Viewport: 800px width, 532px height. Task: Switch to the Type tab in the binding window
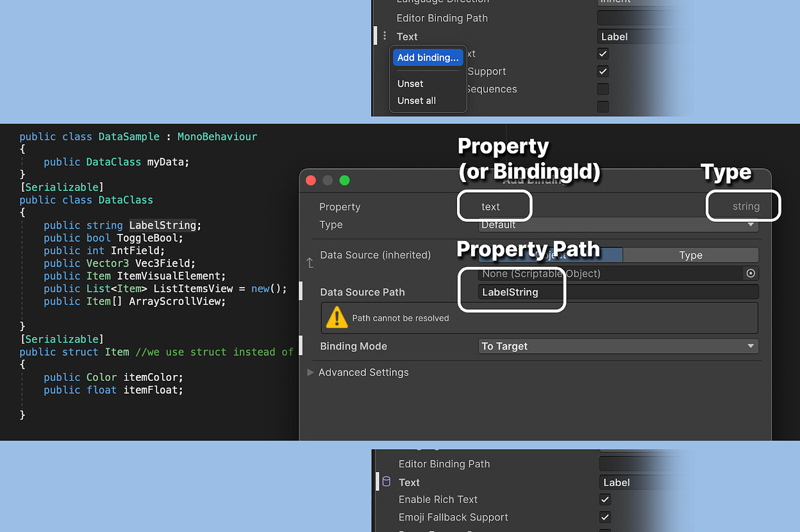[x=690, y=255]
